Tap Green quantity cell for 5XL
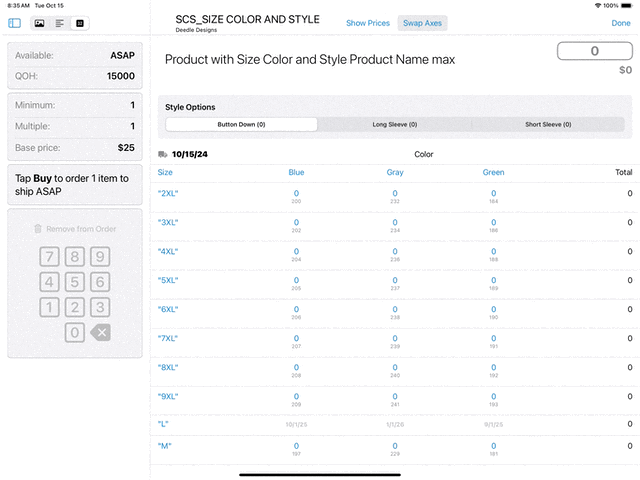Screen dimensions: 640x480 click(493, 283)
